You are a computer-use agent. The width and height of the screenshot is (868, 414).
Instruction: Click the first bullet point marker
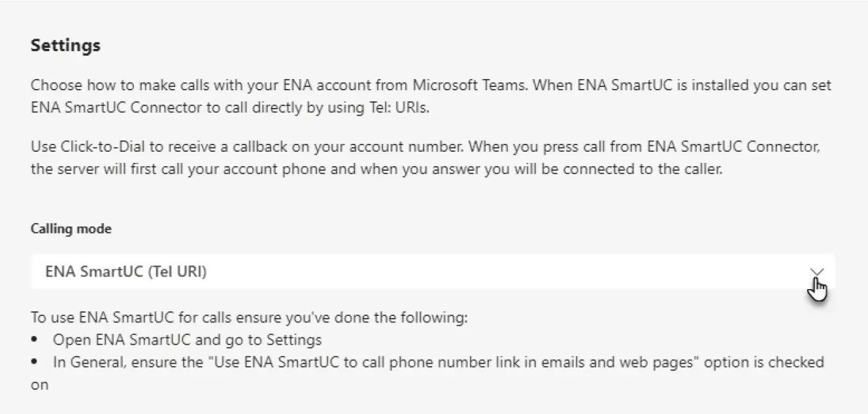pyautogui.click(x=35, y=339)
